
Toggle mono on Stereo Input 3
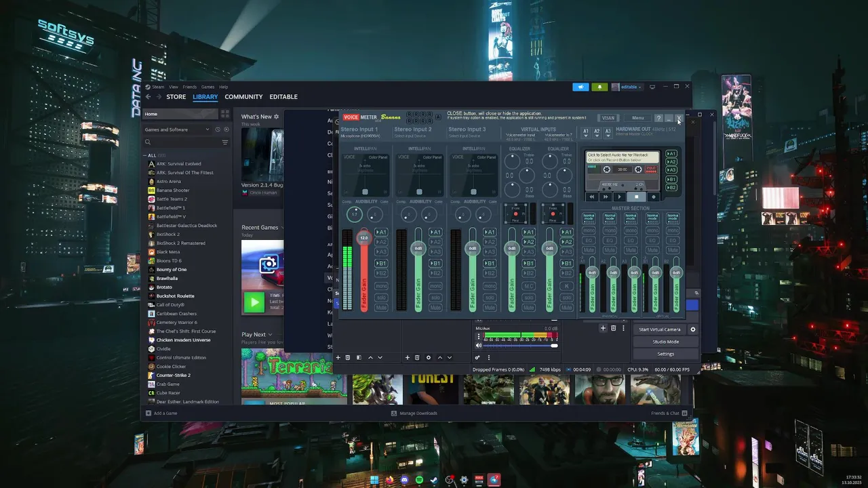click(x=489, y=286)
